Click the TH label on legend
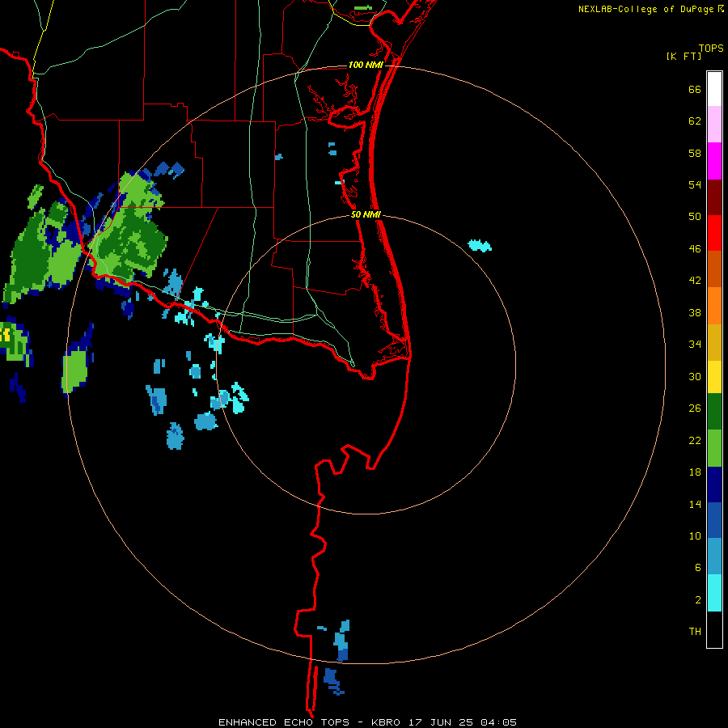Image resolution: width=728 pixels, height=728 pixels. click(695, 632)
